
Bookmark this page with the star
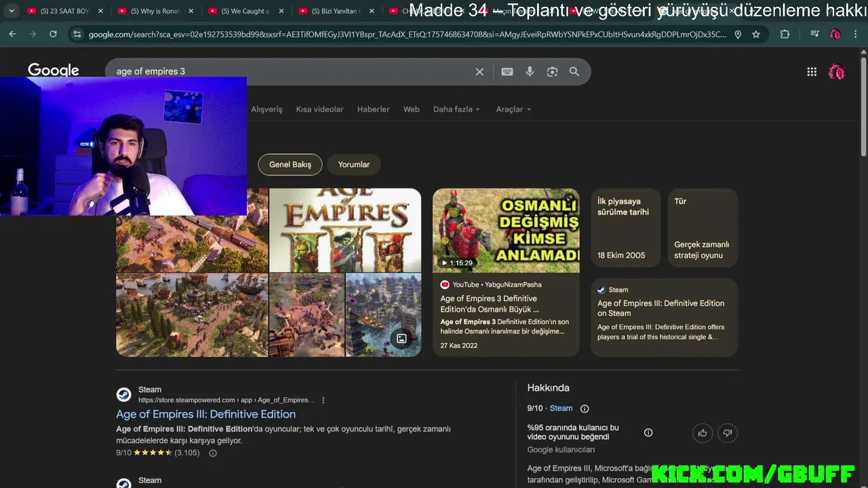[756, 35]
